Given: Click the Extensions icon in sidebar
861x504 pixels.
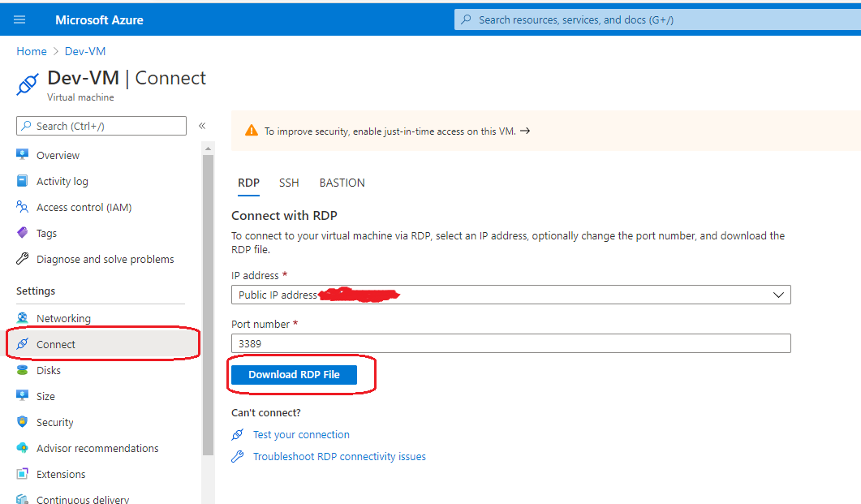Looking at the screenshot, I should (22, 474).
